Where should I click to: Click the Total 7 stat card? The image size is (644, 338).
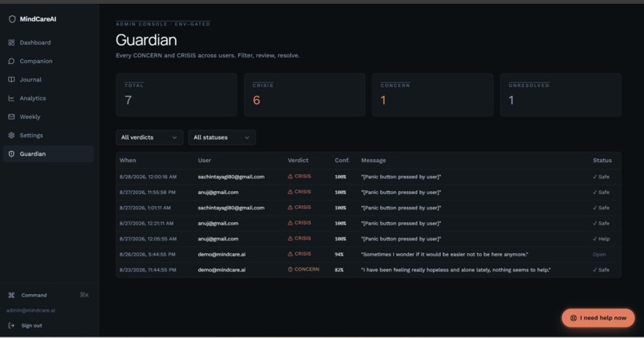[x=177, y=95]
